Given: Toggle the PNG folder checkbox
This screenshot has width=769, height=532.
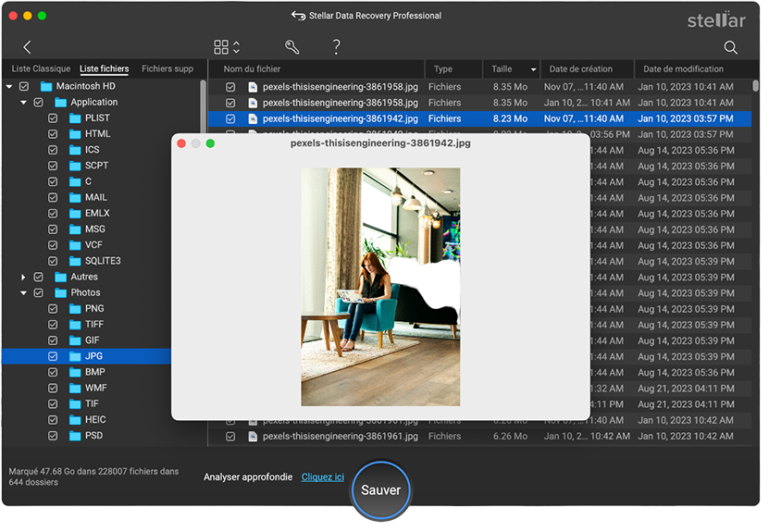Looking at the screenshot, I should (x=53, y=309).
